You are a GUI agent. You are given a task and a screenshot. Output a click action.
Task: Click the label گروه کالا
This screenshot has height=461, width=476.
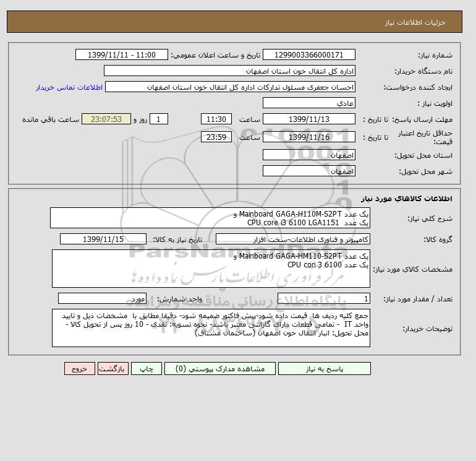438,239
